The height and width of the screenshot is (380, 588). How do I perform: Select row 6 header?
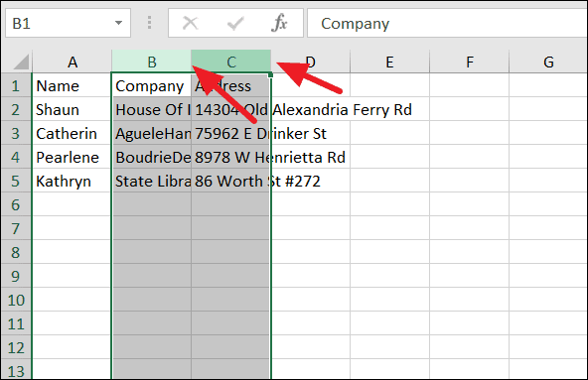coord(16,204)
